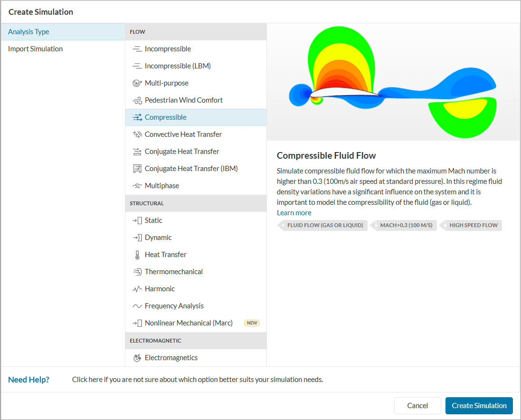This screenshot has height=420, width=521.
Task: Click the Cancel button
Action: point(417,405)
